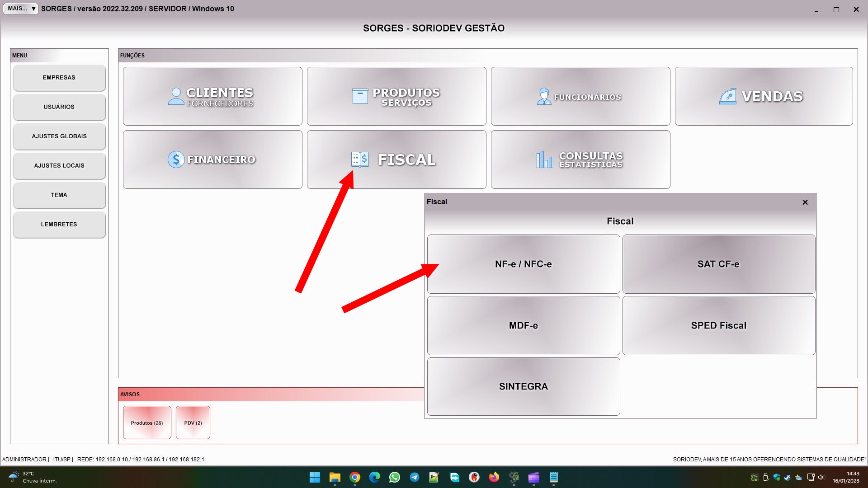
Task: Click the Windows Security shield tray icon
Action: [777, 477]
